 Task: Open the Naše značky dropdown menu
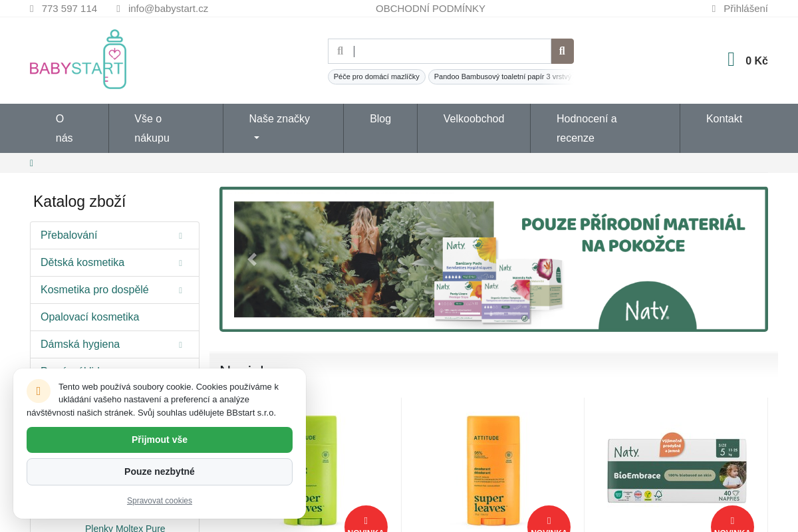(283, 128)
